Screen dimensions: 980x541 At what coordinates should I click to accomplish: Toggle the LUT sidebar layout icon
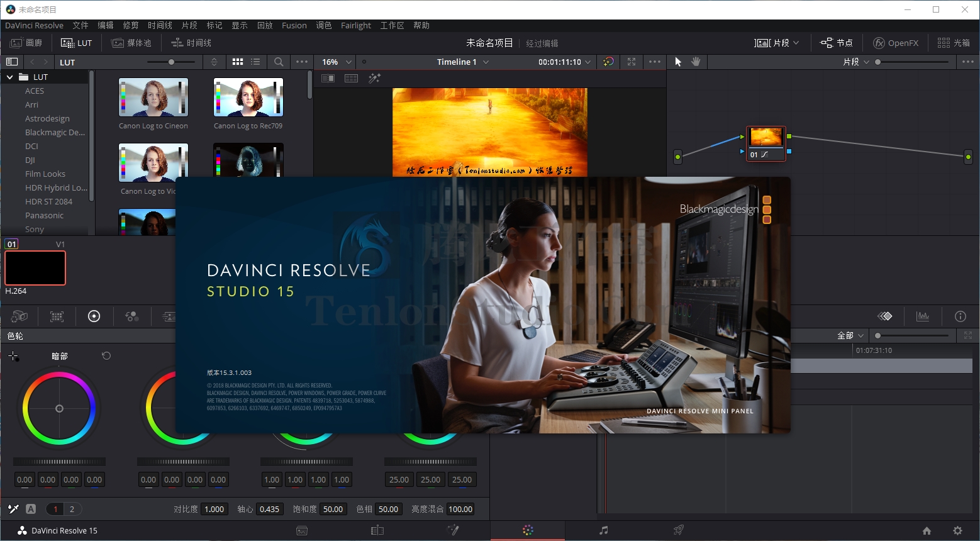click(x=12, y=62)
